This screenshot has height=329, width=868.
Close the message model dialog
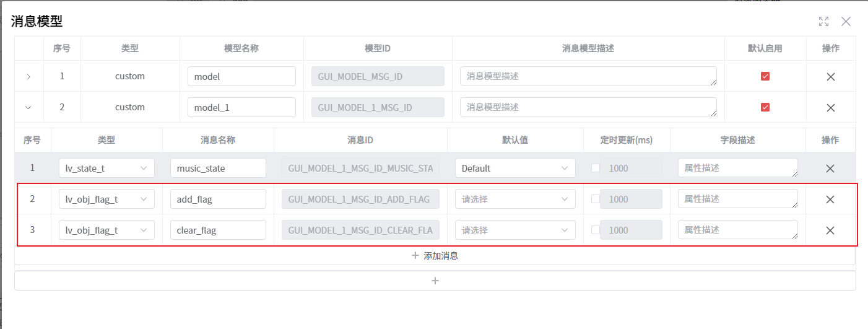(x=846, y=22)
